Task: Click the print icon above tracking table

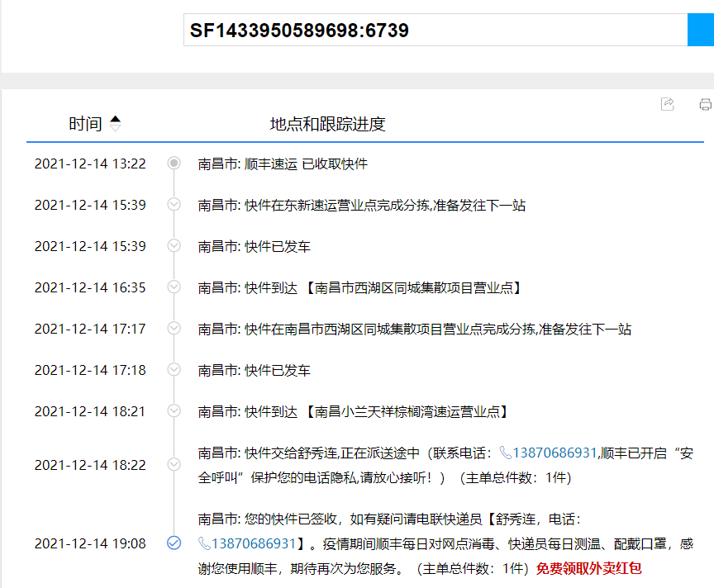Action: (x=706, y=104)
